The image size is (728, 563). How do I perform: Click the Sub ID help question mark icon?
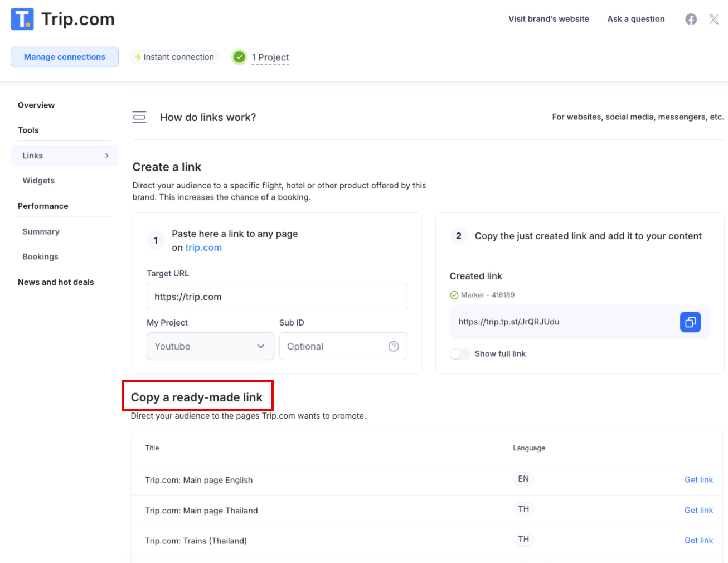tap(394, 346)
